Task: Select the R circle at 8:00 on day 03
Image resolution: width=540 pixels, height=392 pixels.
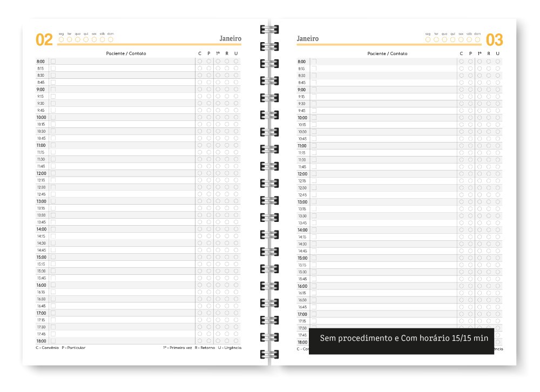Action: (x=488, y=62)
